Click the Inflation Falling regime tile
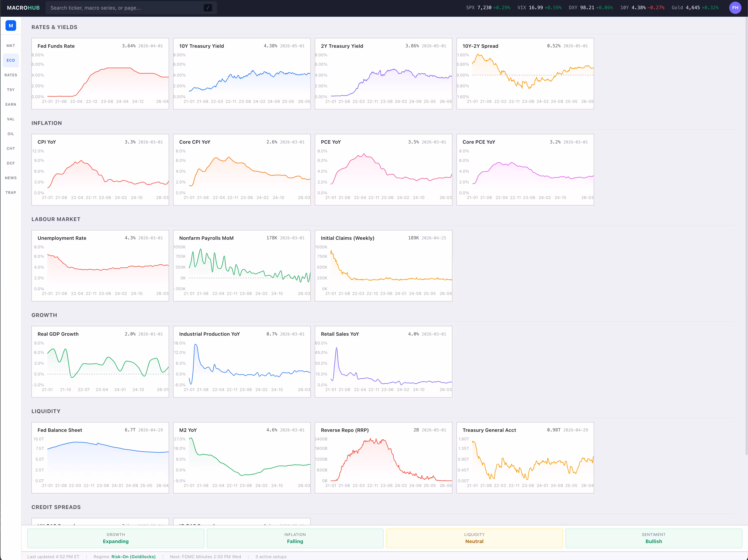 (295, 538)
